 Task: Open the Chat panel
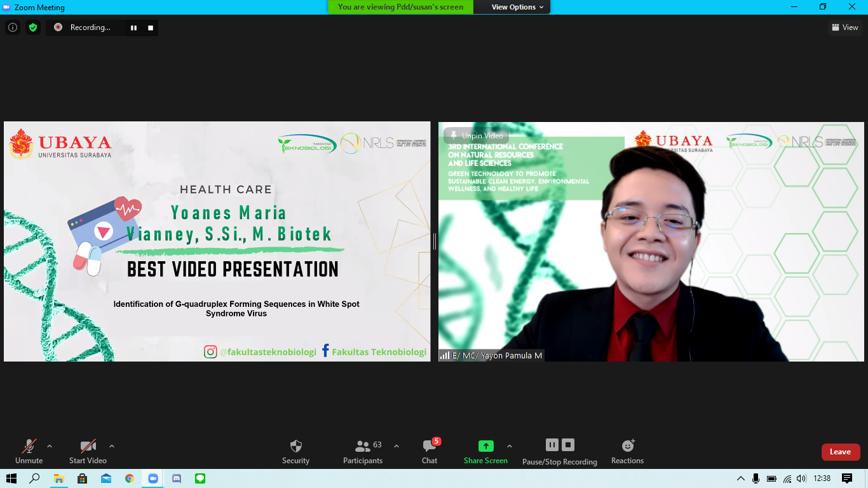tap(430, 451)
